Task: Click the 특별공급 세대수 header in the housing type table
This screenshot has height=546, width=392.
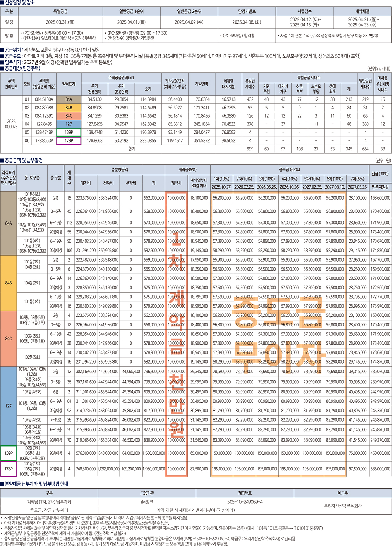Action: coord(308,77)
